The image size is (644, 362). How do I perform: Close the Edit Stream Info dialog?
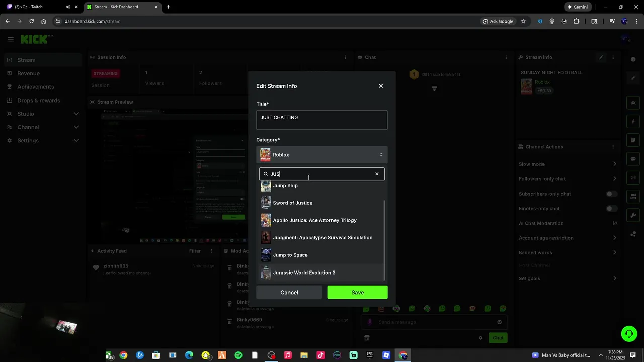pyautogui.click(x=381, y=86)
